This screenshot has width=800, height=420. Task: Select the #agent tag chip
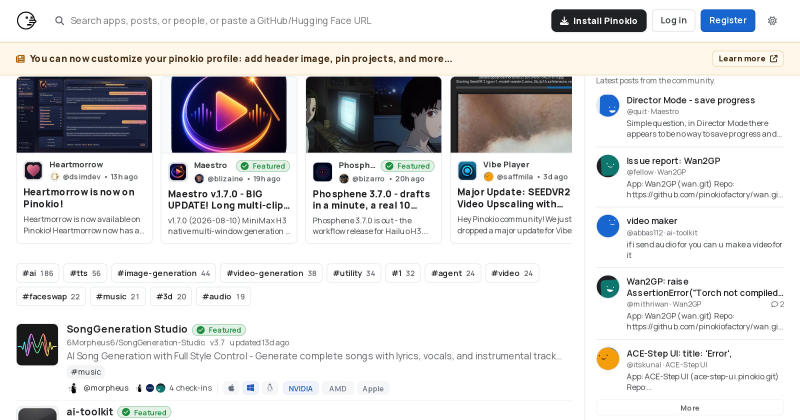pyautogui.click(x=453, y=273)
